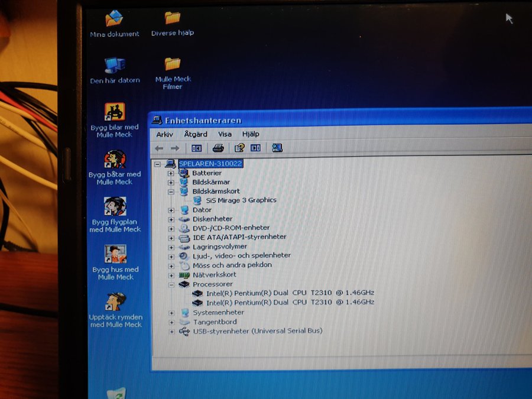Open Bygg bilar med Mulle Meck desktop icon
The height and width of the screenshot is (399, 532).
click(x=114, y=112)
